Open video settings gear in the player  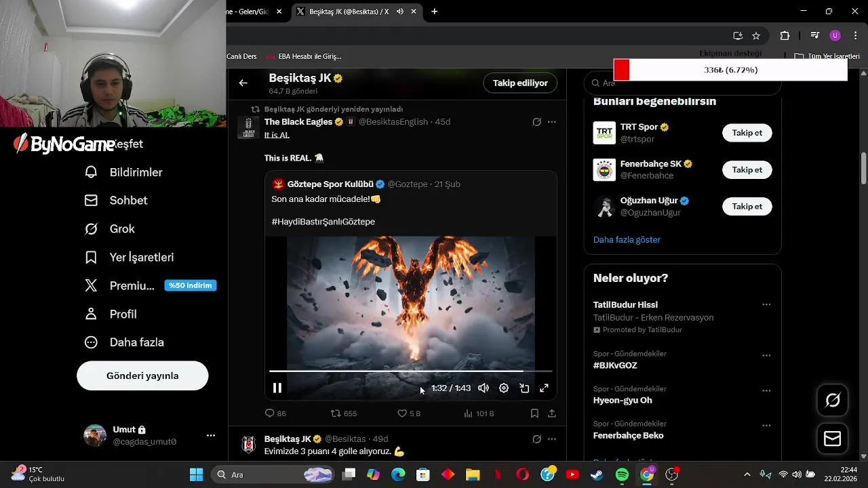504,388
